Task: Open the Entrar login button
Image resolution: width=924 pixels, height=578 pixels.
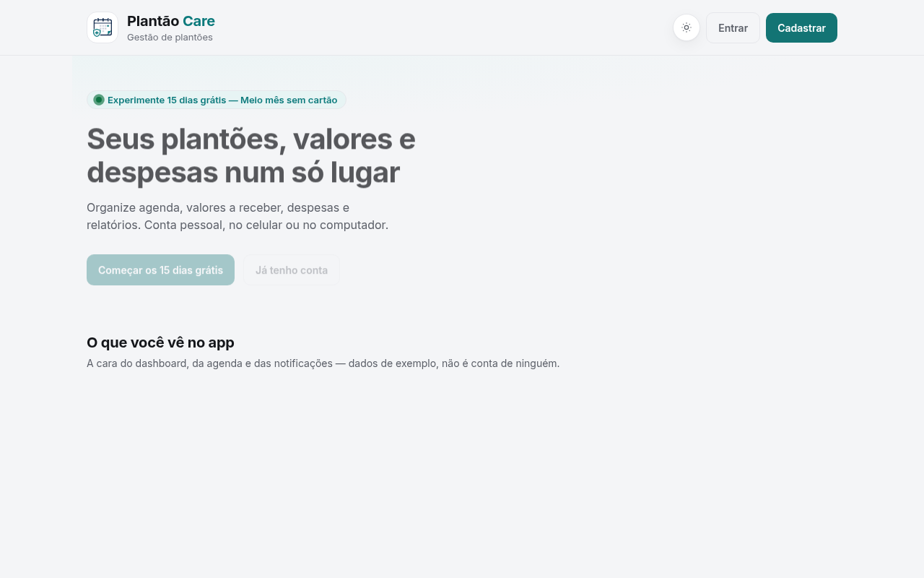Action: pos(733,28)
